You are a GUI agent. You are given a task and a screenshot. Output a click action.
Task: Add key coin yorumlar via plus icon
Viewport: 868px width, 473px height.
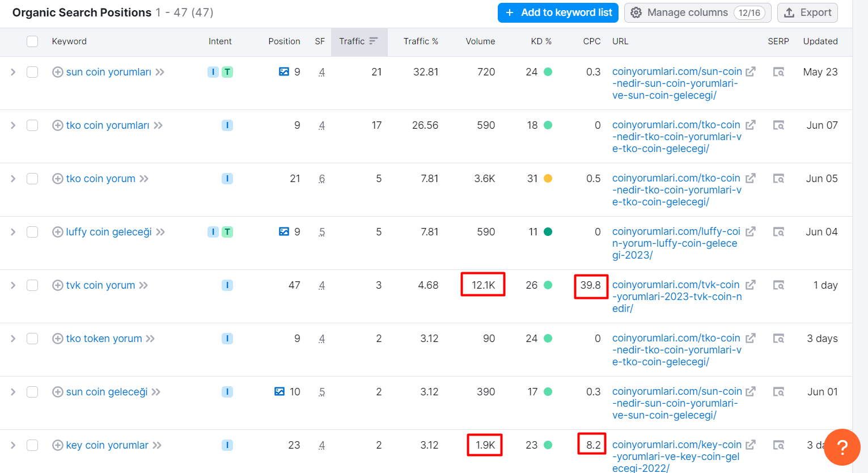(57, 445)
